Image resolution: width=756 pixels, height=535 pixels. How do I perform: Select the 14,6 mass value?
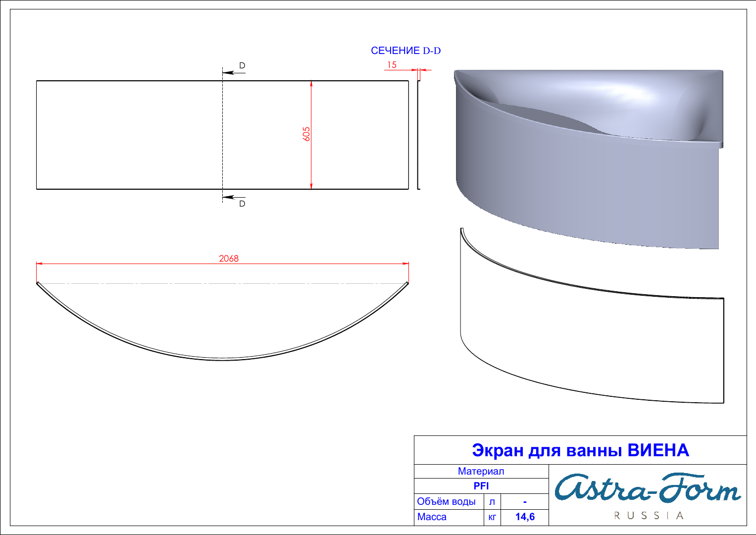525,517
